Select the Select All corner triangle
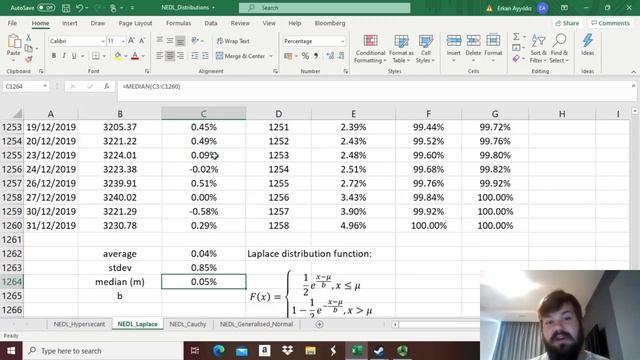 [x=17, y=114]
